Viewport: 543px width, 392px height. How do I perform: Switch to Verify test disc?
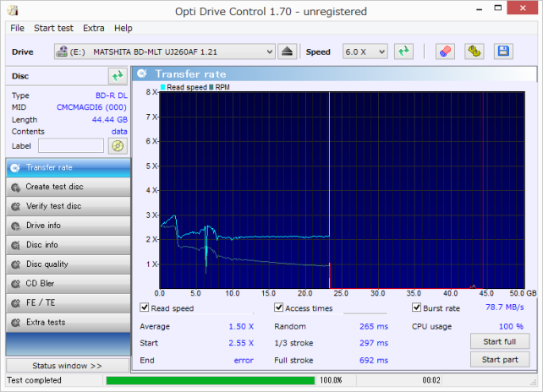click(x=69, y=206)
